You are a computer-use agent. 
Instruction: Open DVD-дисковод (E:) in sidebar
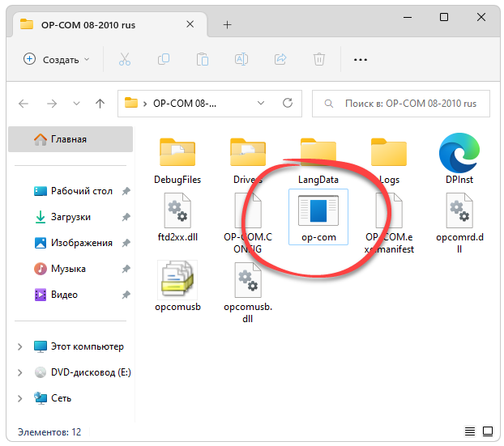click(x=83, y=372)
